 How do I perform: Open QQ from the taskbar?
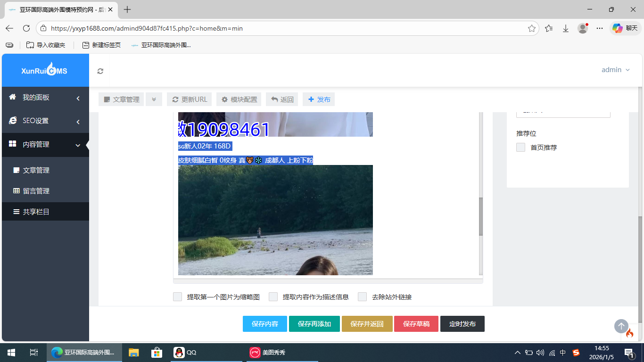tap(185, 352)
